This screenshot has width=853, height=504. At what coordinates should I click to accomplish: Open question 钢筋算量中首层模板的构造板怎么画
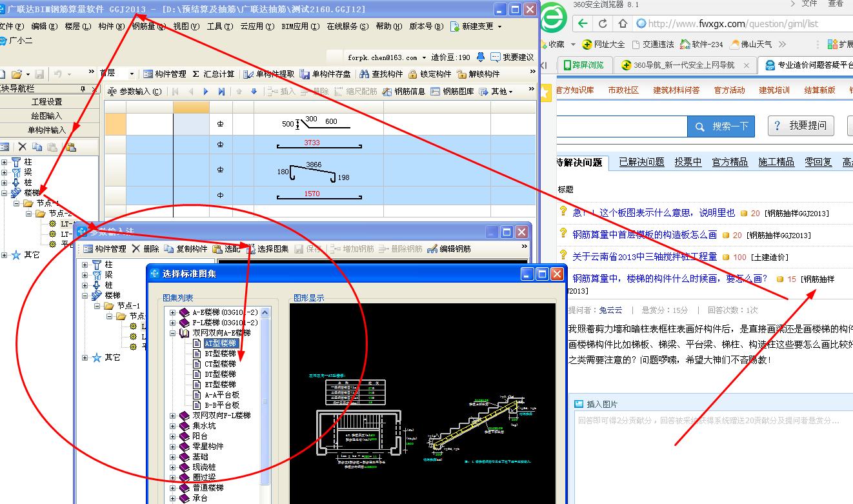pyautogui.click(x=645, y=235)
